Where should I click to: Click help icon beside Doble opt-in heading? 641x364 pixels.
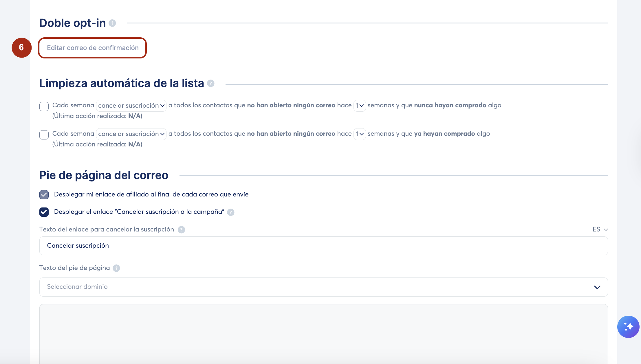pyautogui.click(x=112, y=23)
